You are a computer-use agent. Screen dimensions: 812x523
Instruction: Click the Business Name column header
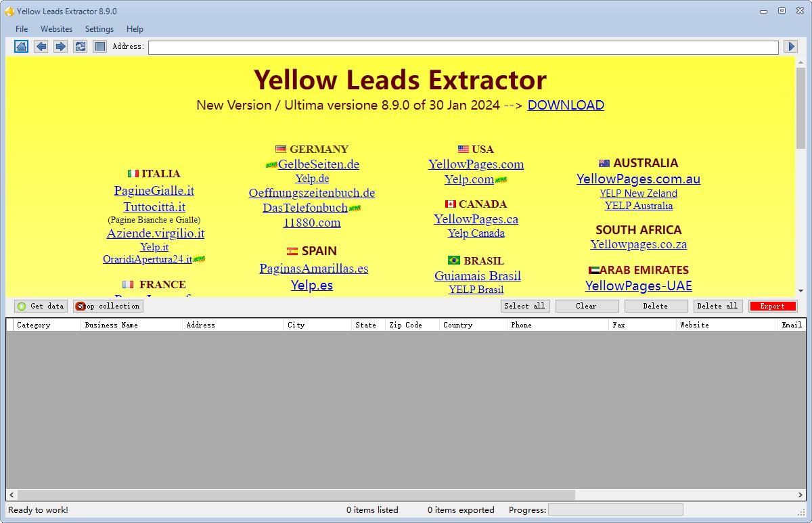[132, 325]
